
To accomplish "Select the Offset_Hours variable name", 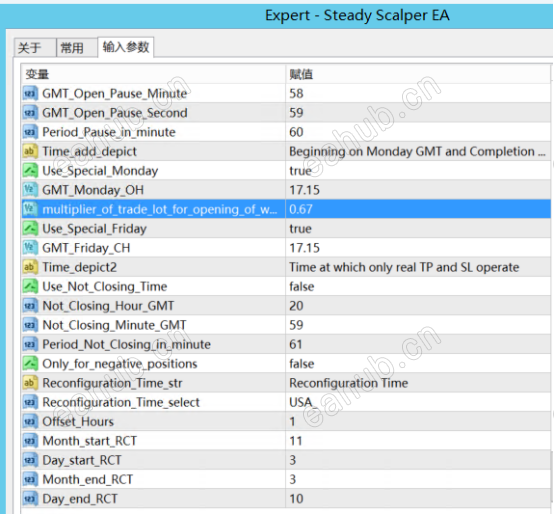I will (78, 422).
